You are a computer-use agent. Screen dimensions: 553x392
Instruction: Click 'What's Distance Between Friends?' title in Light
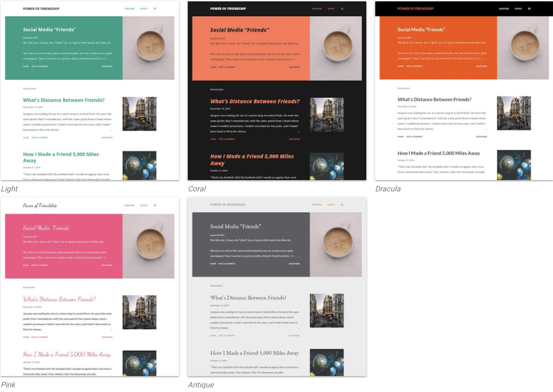[x=64, y=100]
